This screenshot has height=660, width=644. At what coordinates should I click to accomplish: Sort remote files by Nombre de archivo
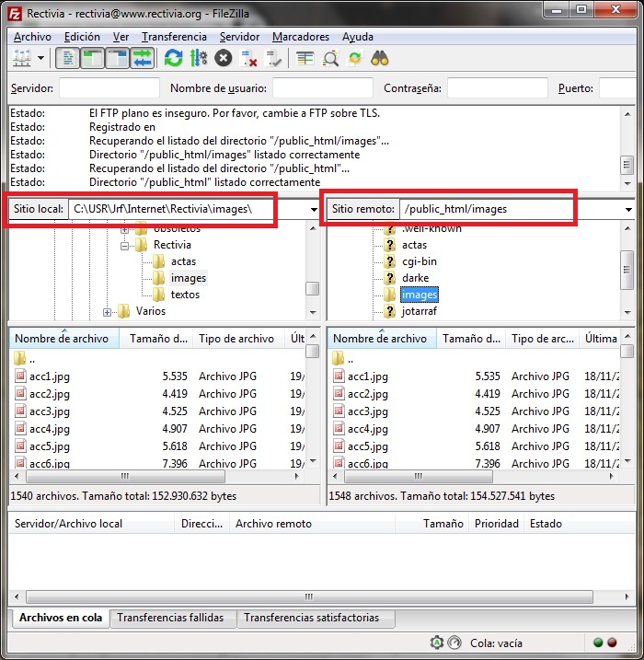click(x=379, y=339)
